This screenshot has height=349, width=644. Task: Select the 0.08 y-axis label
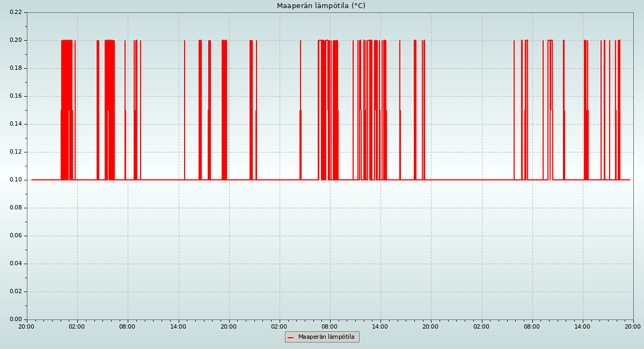[16, 208]
